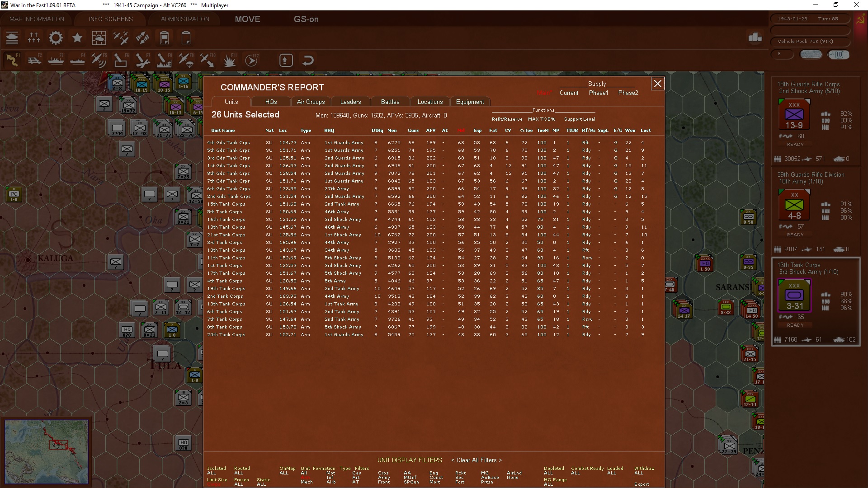
Task: Switch to the Leaders tab
Action: tap(350, 102)
